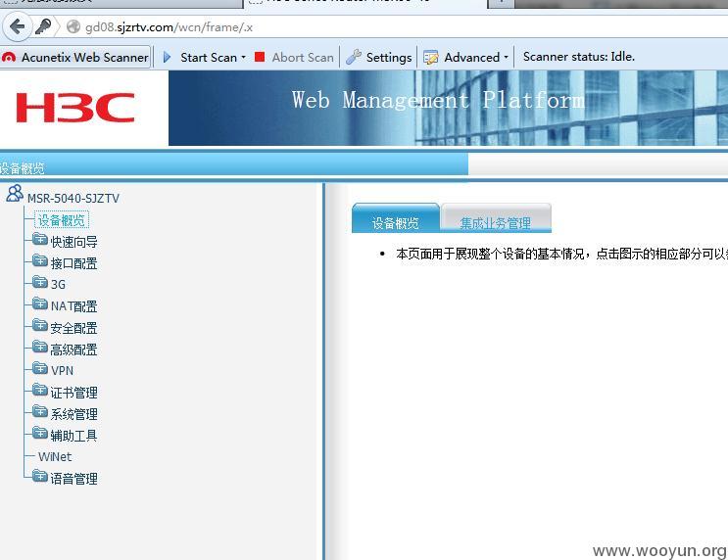Screen dimensions: 728x560
Task: Click the 辅助工具 tree label
Action: click(x=73, y=436)
